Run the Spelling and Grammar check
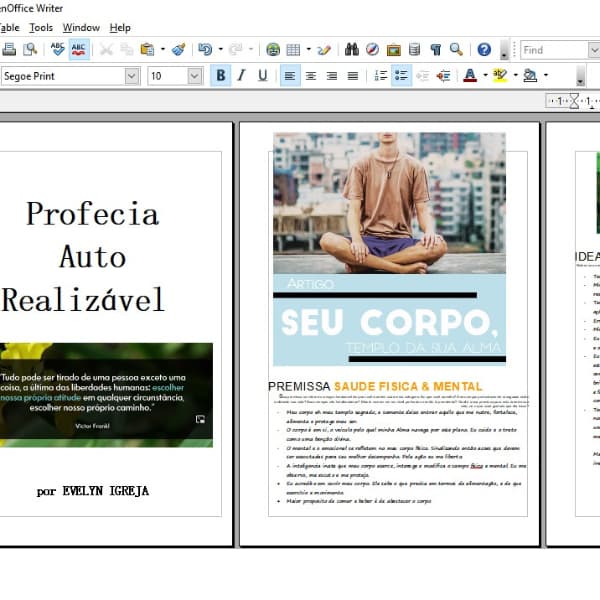Image resolution: width=600 pixels, height=600 pixels. [57, 49]
